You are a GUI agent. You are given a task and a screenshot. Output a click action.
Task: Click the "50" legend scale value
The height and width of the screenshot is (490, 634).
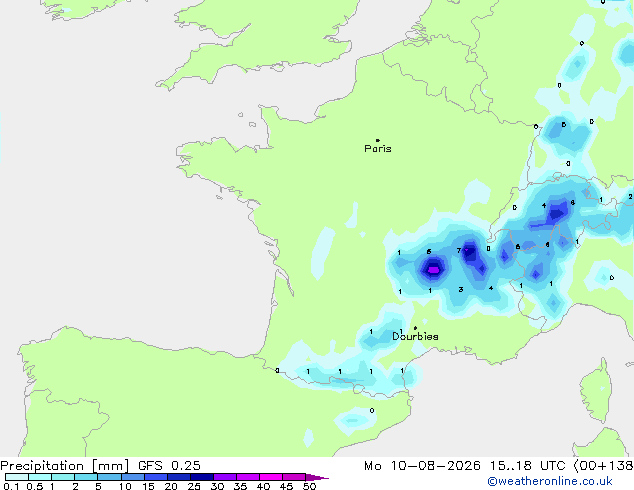pos(309,486)
